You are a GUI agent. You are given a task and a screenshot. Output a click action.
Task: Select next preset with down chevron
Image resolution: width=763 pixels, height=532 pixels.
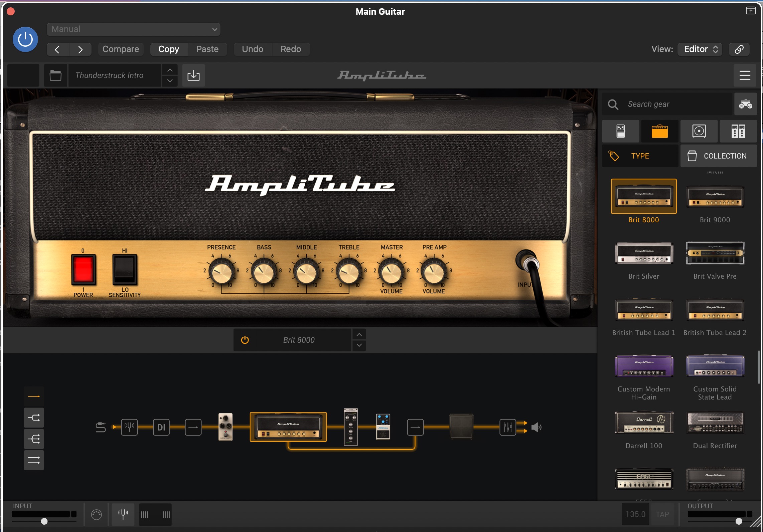tap(170, 81)
